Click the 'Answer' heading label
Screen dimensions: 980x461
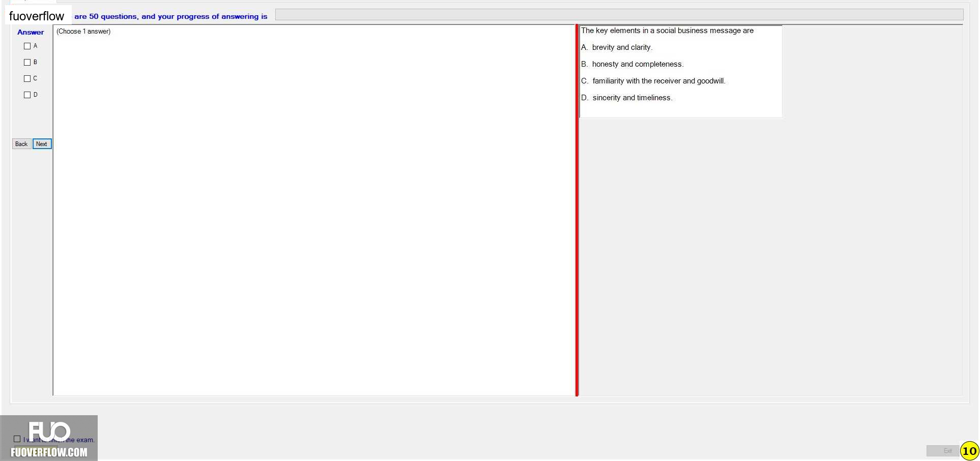click(31, 32)
